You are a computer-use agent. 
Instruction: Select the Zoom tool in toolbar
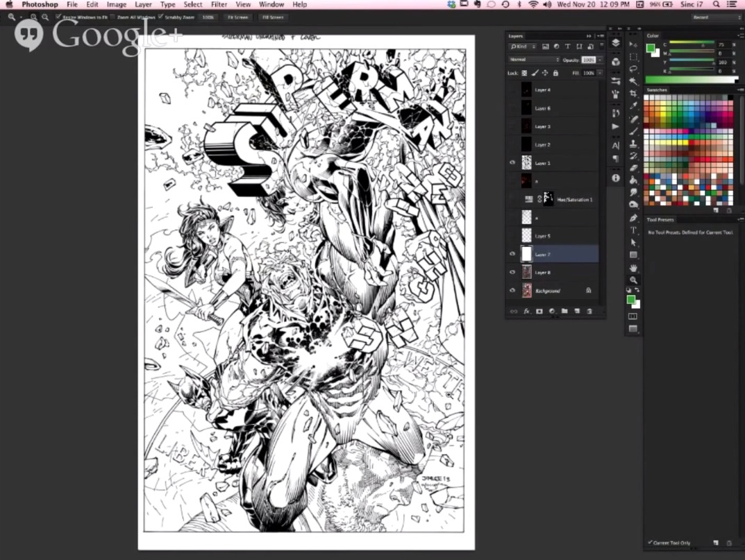click(633, 280)
